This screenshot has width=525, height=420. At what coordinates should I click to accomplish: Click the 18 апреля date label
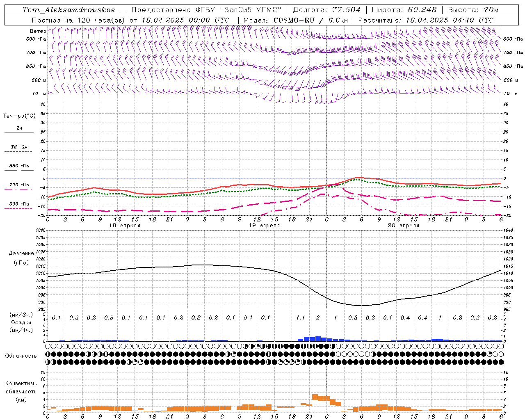pos(125,226)
